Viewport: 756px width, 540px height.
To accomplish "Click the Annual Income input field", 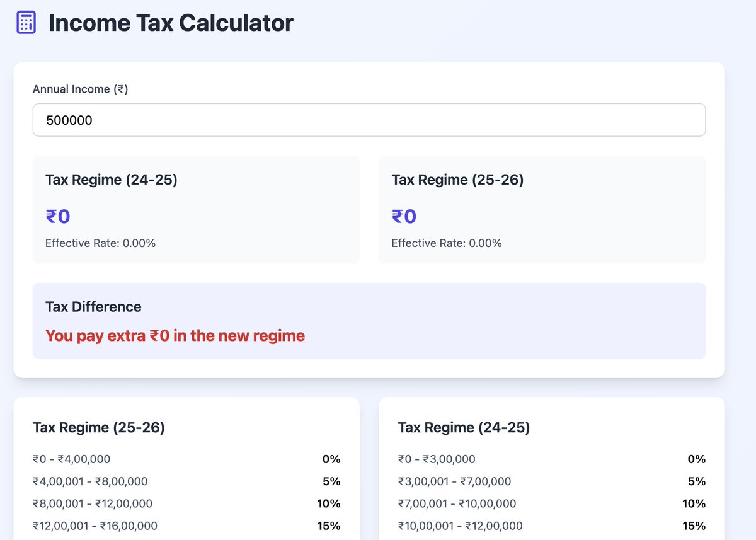I will pos(369,120).
